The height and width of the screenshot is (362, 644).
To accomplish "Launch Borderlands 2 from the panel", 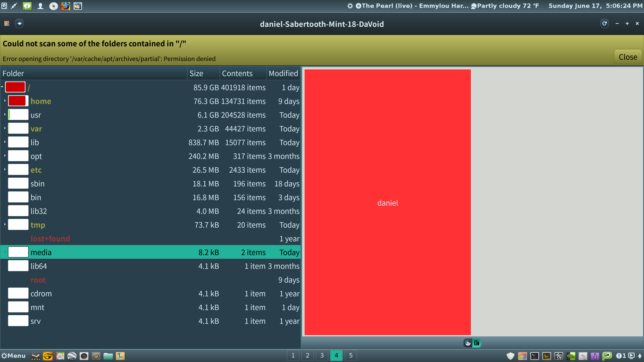I will click(x=47, y=356).
